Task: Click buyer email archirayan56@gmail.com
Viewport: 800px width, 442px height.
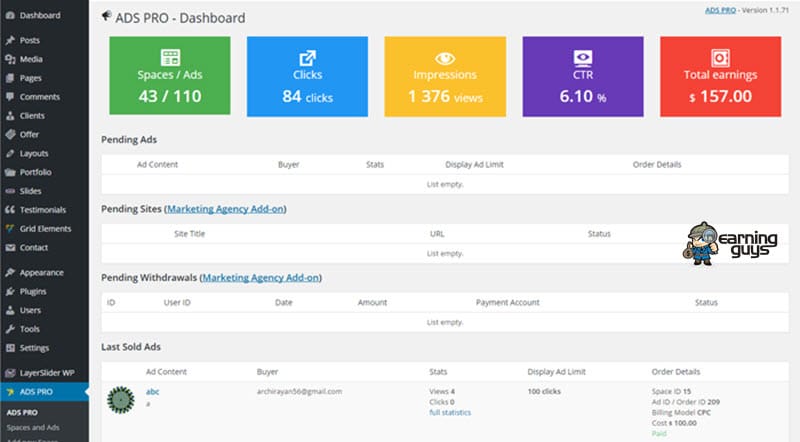Action: click(x=299, y=391)
